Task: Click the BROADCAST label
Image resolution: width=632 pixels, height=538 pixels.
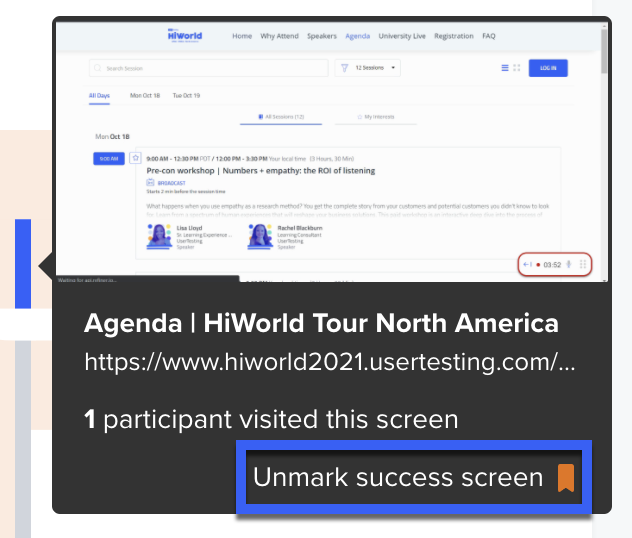Action: coord(171,183)
